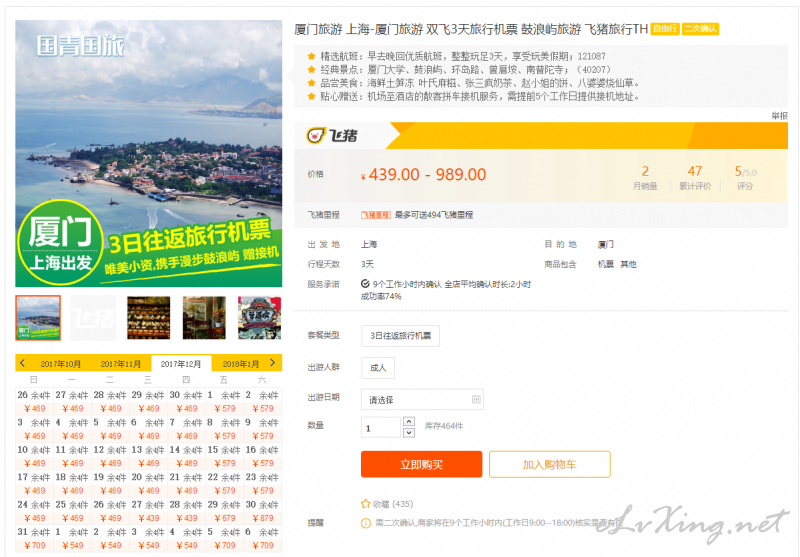800x557 pixels.
Task: Pick December 31 priced ¥709
Action: pos(35,538)
